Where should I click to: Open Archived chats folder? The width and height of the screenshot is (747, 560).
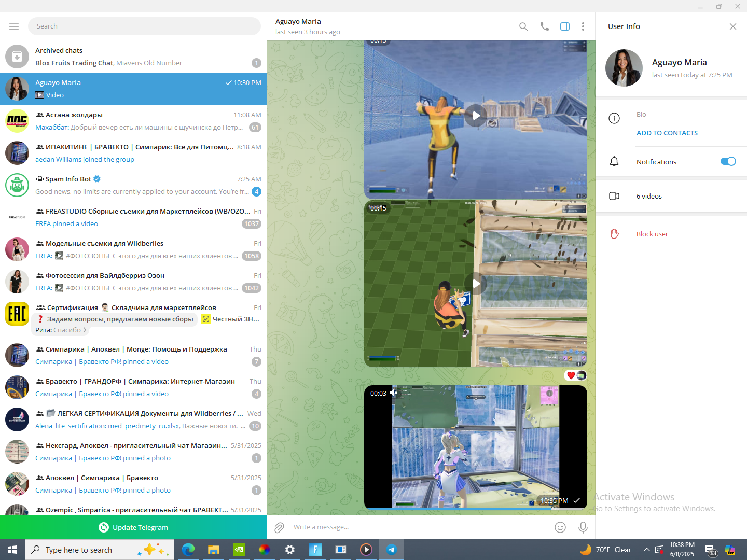coord(133,57)
